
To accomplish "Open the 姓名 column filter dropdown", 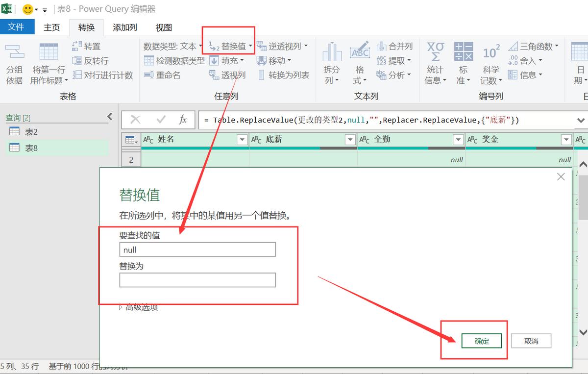I will (x=242, y=139).
